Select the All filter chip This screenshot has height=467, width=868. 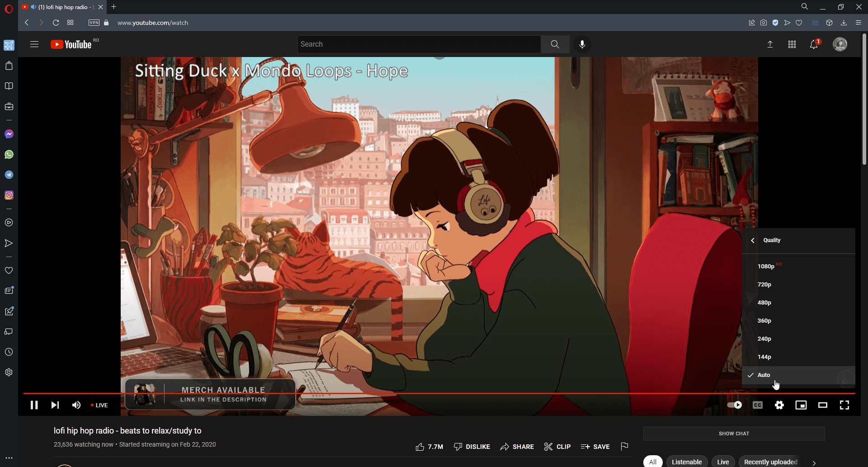point(653,462)
